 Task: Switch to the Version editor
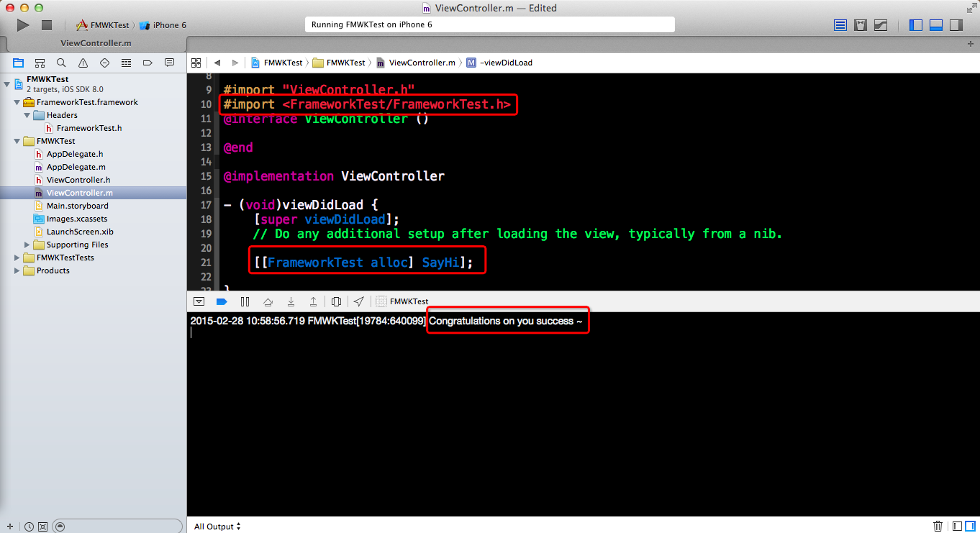881,25
